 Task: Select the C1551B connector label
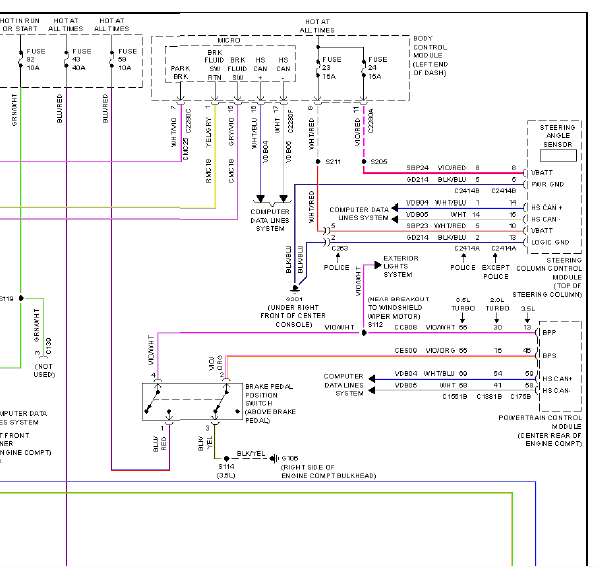pos(455,397)
